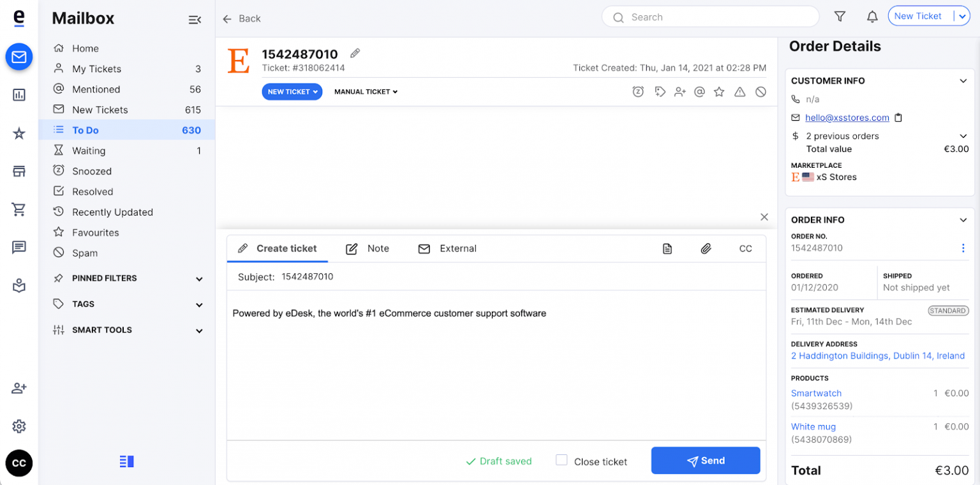This screenshot has height=485, width=980.
Task: Open the Manual Ticket dropdown
Action: pyautogui.click(x=366, y=91)
